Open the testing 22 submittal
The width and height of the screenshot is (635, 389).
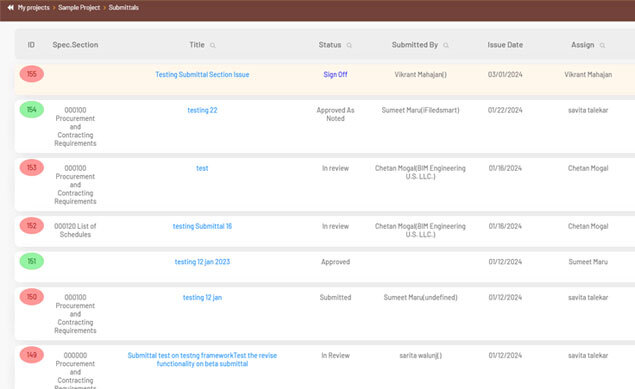[x=202, y=110]
